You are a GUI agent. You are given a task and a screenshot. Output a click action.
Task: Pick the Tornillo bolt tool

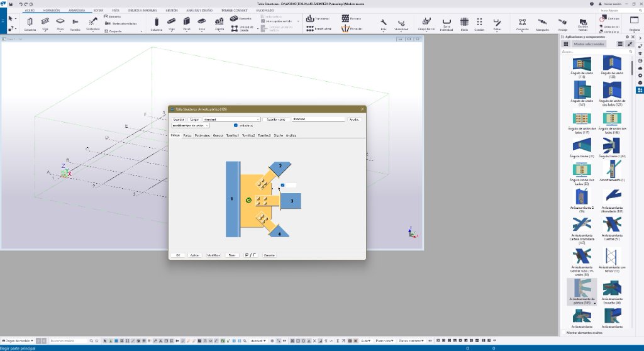(x=75, y=24)
